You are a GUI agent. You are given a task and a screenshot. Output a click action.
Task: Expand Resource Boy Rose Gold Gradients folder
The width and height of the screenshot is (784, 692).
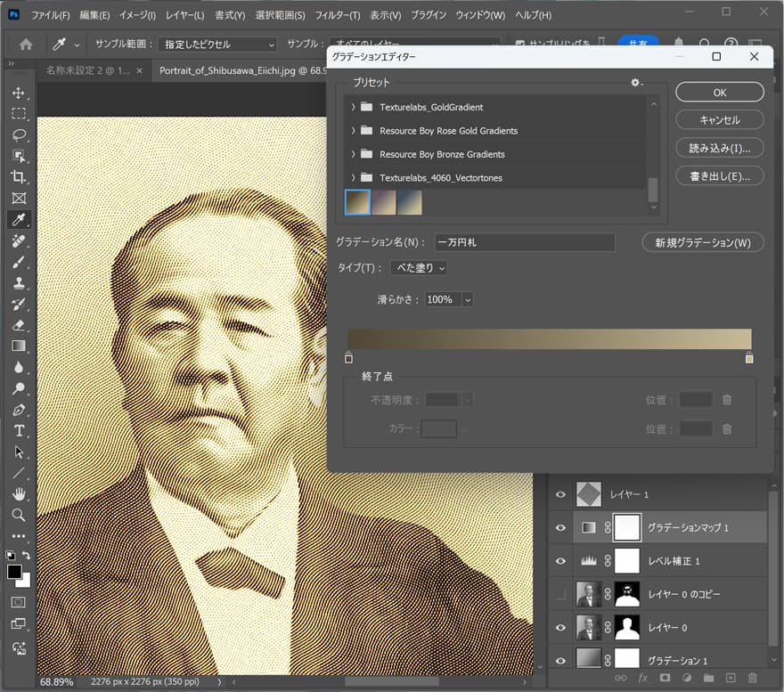pos(353,131)
